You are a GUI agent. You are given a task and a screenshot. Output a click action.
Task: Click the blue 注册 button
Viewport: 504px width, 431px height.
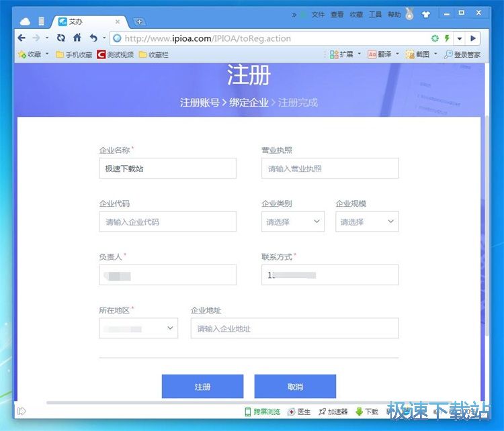[202, 387]
